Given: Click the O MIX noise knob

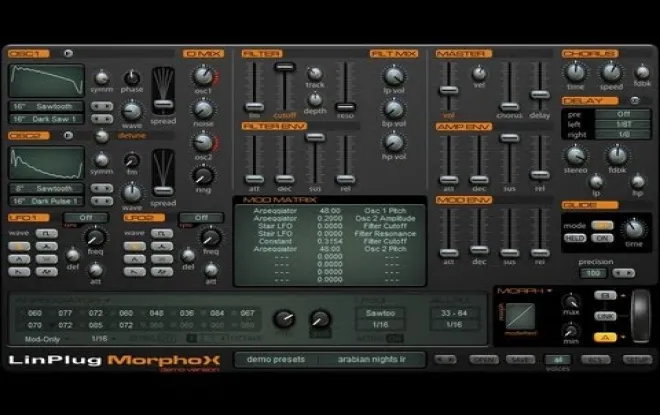Looking at the screenshot, I should pyautogui.click(x=203, y=109).
